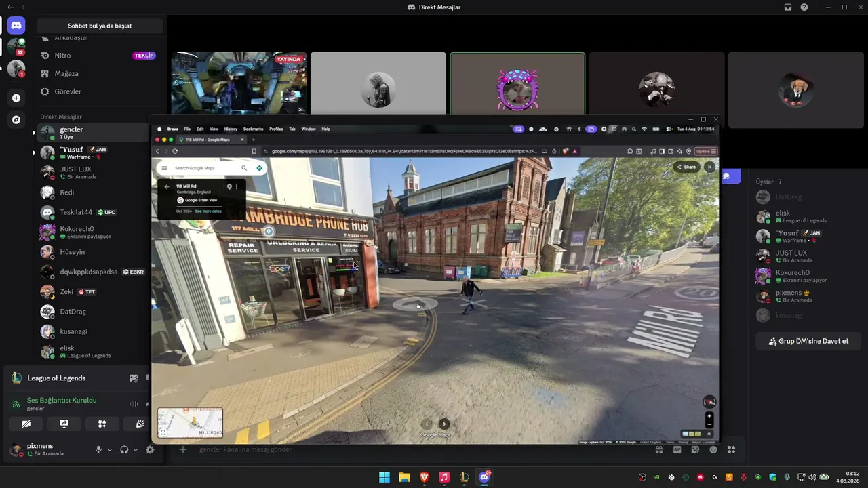Click the 'Sohbet bul ya da başlat' search box
The width and height of the screenshot is (868, 488).
100,26
